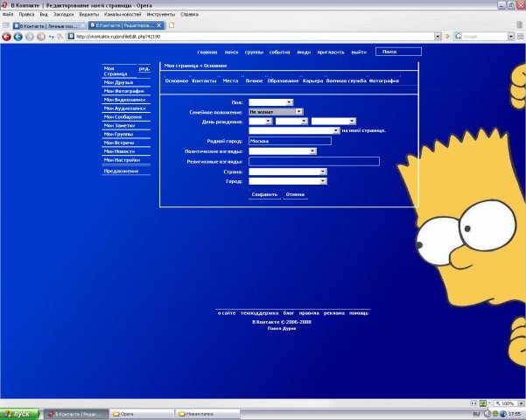Open the Правка menu

(x=26, y=14)
